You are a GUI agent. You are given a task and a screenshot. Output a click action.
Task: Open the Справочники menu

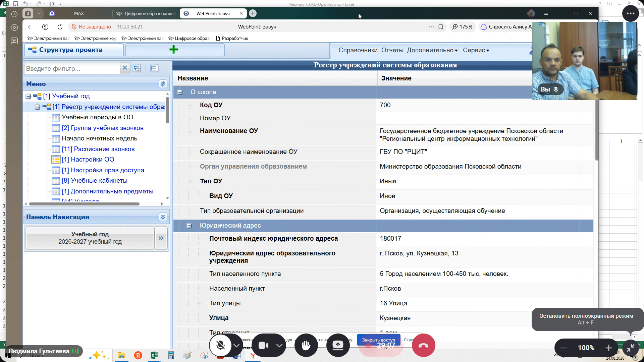pos(358,50)
